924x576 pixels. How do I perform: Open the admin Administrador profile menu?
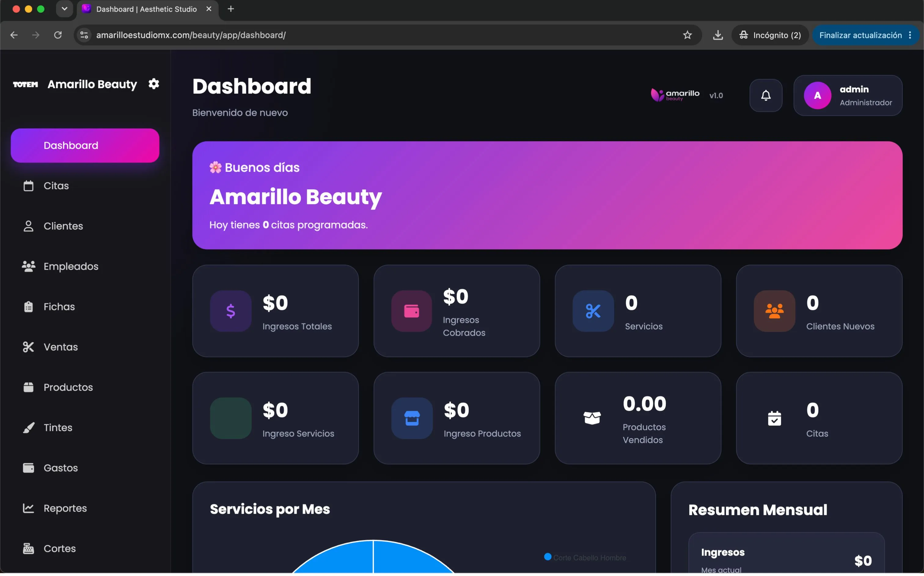pos(848,95)
